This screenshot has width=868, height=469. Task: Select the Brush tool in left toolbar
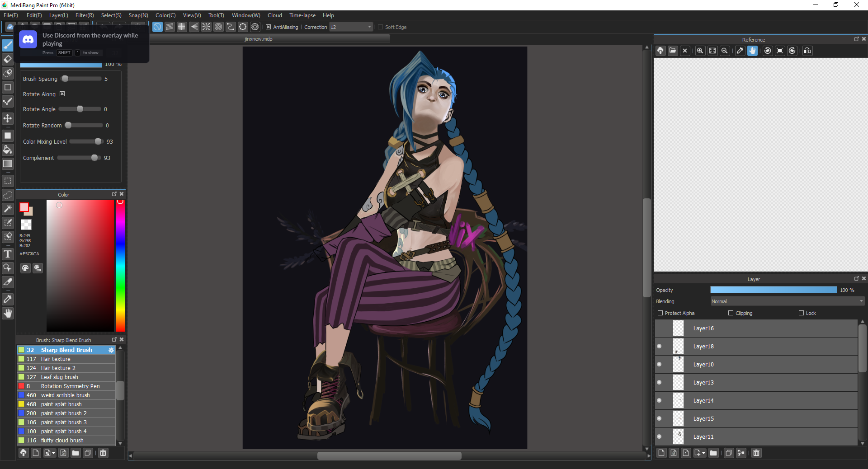pyautogui.click(x=8, y=45)
